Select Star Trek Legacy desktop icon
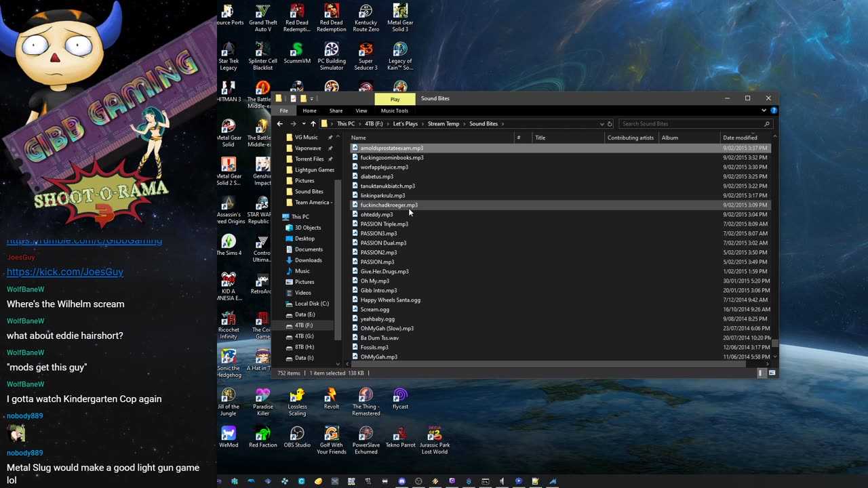This screenshot has width=868, height=488. [x=229, y=57]
